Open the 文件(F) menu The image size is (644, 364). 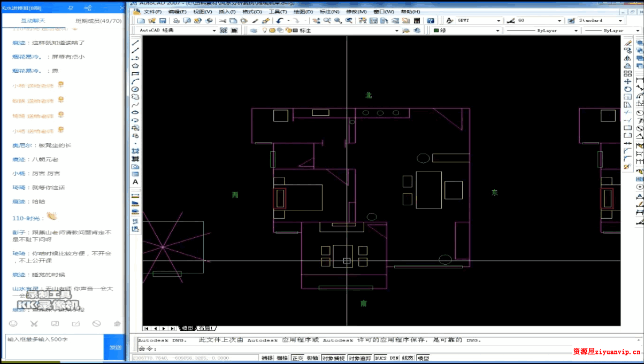[x=152, y=12]
